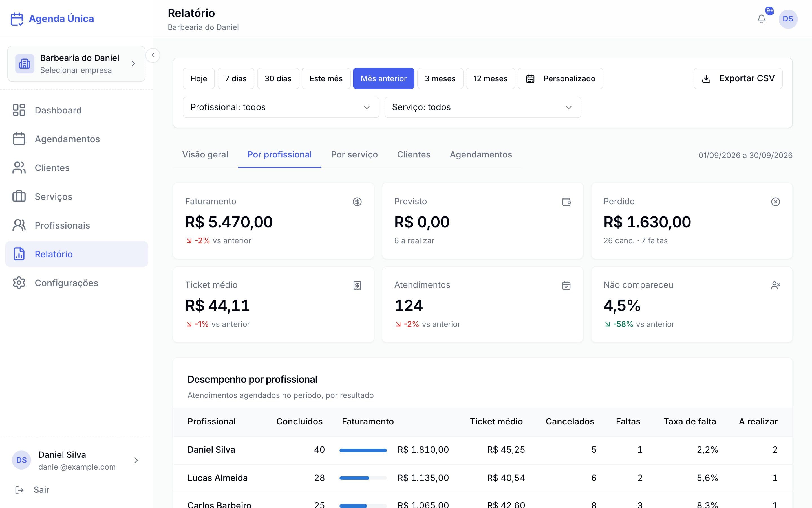The width and height of the screenshot is (812, 508).
Task: Click the DS avatar in top bar
Action: coord(788,19)
